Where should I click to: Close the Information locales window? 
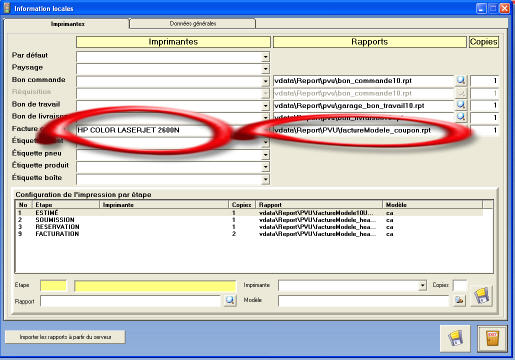pos(505,8)
